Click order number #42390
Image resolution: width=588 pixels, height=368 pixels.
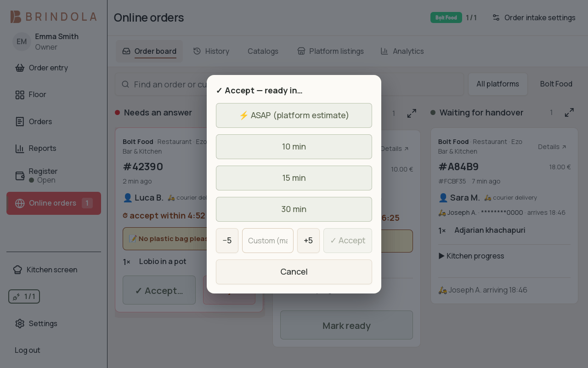143,167
